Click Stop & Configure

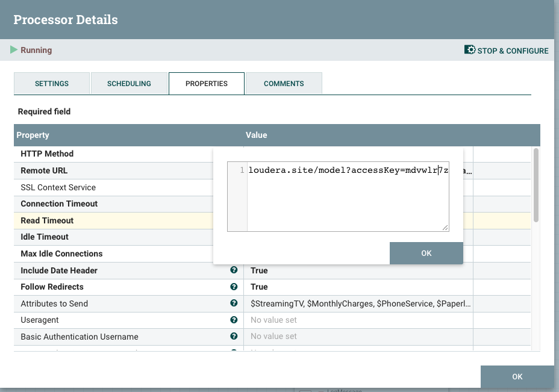(x=511, y=50)
